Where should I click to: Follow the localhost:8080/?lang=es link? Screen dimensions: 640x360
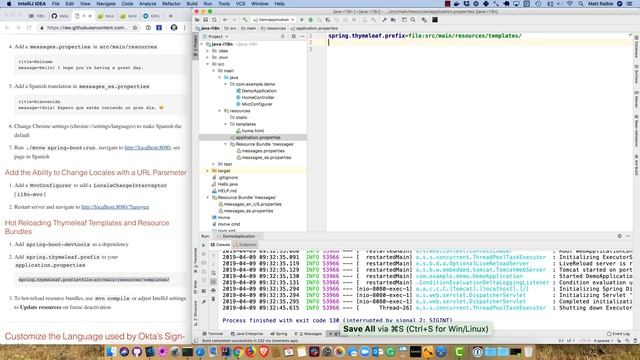(115, 207)
